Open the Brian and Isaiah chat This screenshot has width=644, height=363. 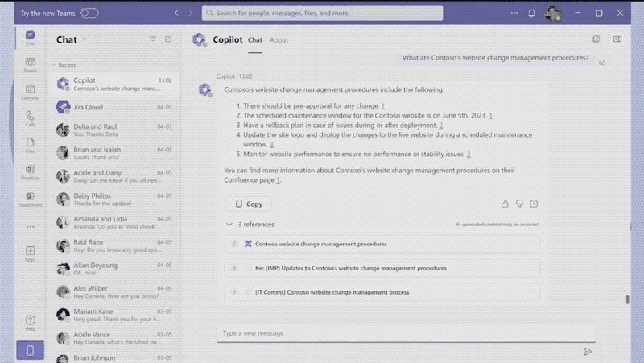(114, 153)
